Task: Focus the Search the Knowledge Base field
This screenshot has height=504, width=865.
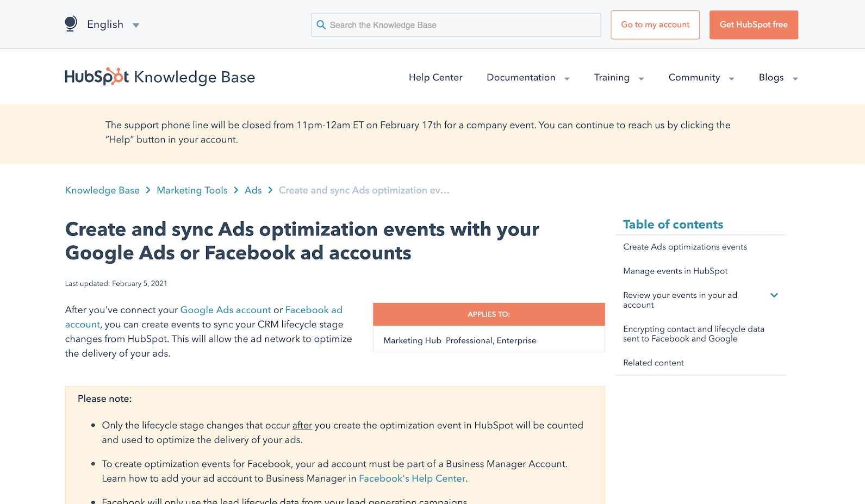Action: tap(456, 25)
